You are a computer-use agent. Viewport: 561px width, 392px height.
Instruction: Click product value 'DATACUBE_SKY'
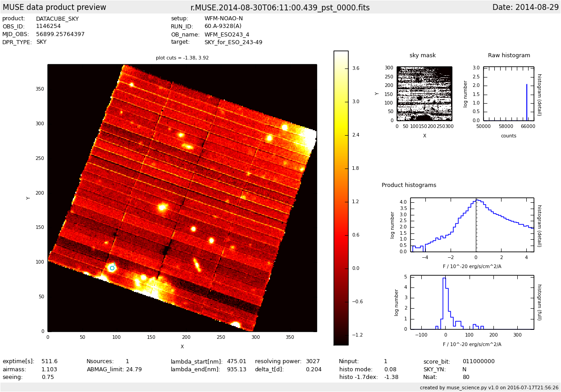tap(57, 19)
